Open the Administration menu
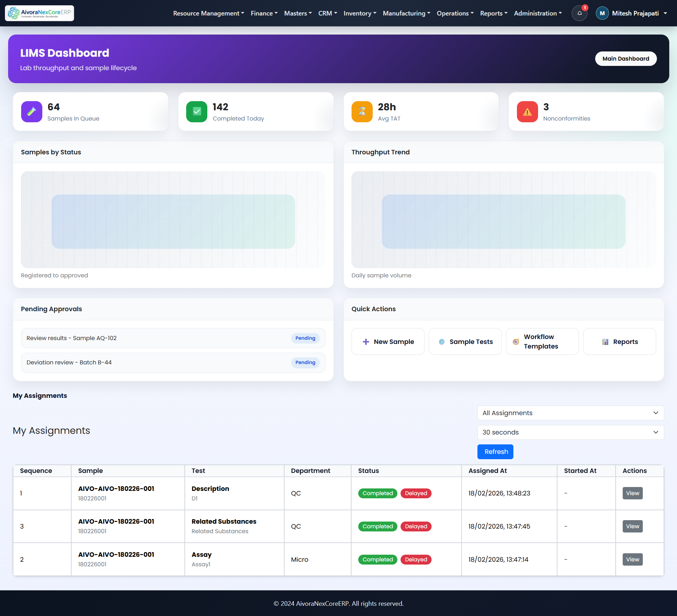 point(537,13)
